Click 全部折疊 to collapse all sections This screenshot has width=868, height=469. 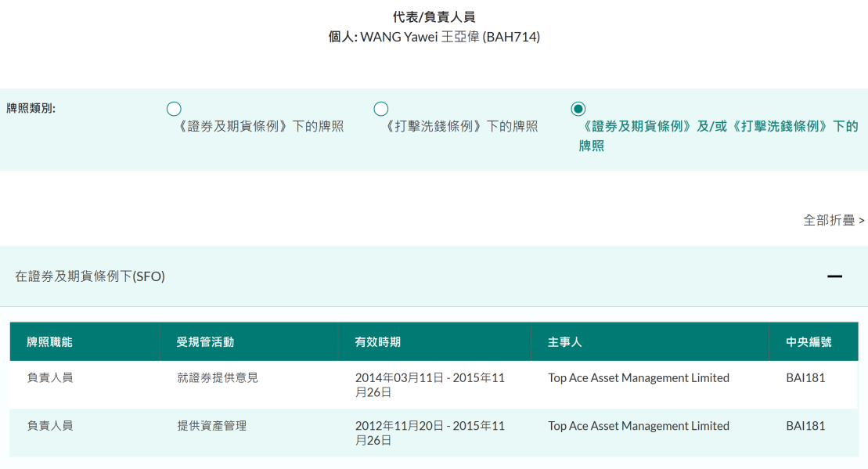(833, 220)
